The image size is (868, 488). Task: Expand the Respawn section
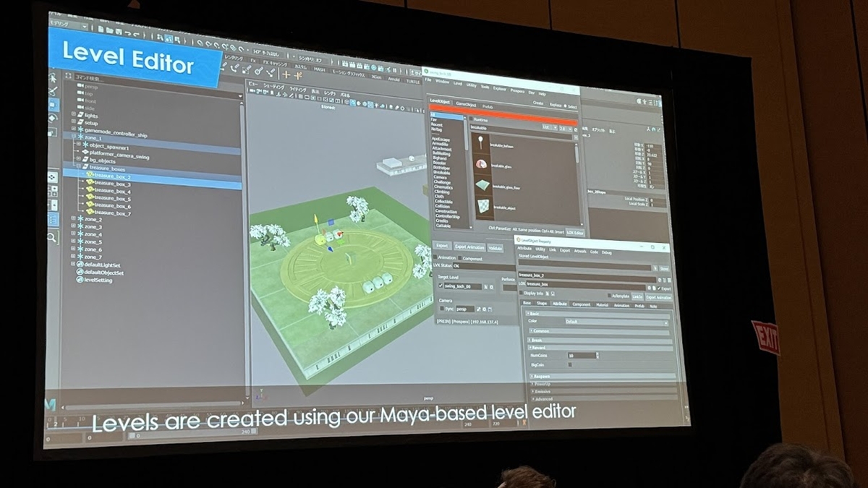coord(602,376)
